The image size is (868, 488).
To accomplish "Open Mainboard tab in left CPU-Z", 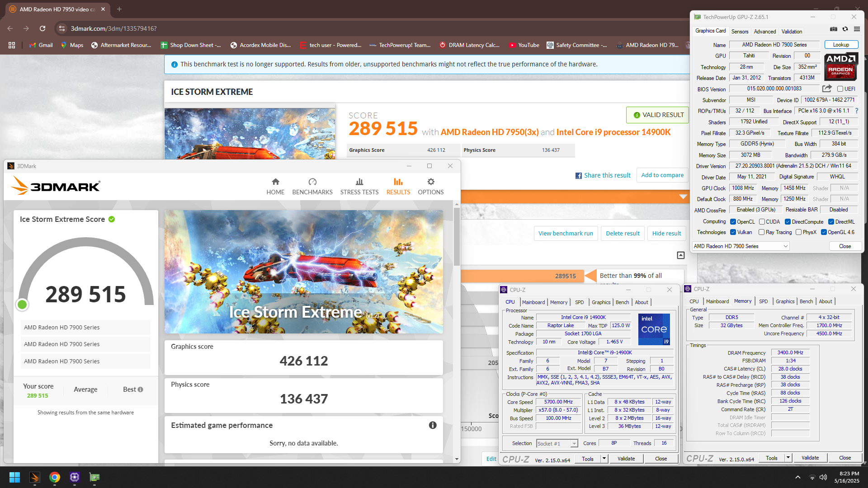I will 533,302.
